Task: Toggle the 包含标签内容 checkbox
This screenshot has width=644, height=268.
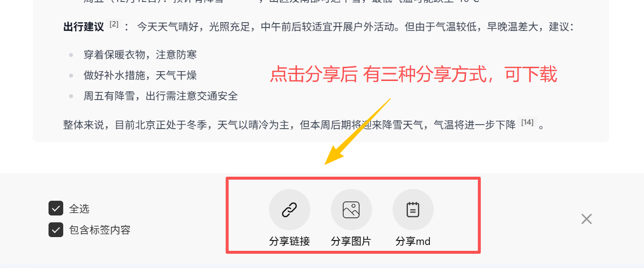Action: pyautogui.click(x=56, y=229)
